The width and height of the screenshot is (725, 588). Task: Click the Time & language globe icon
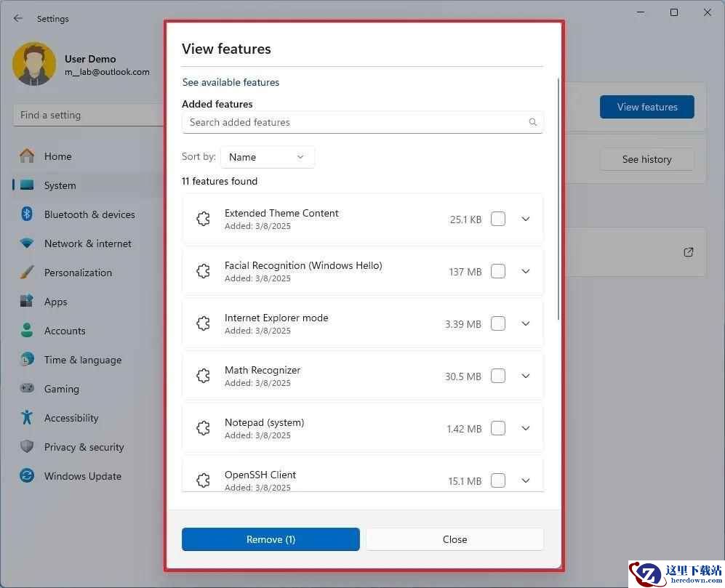click(27, 359)
